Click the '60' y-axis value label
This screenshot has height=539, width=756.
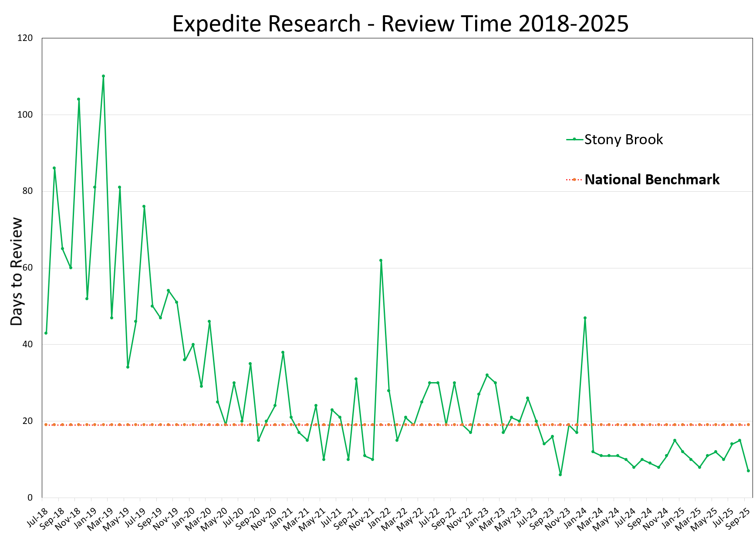[x=27, y=268]
